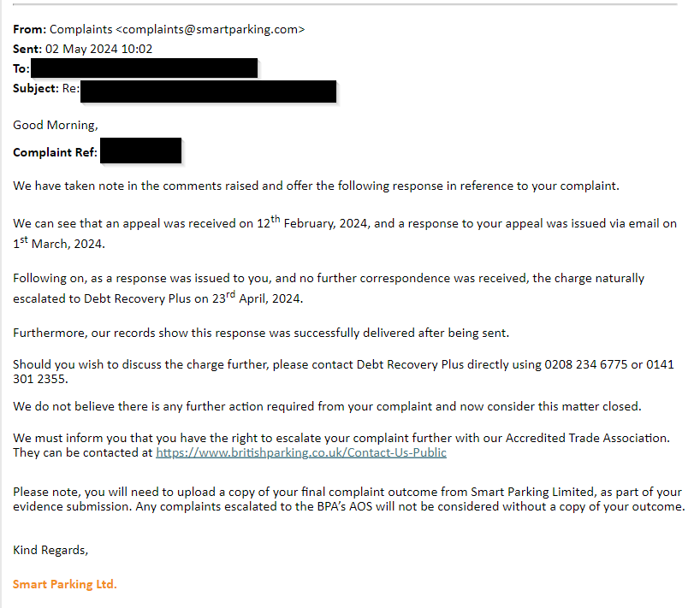Click the sentence about matter closed
The width and height of the screenshot is (700, 608).
[327, 406]
